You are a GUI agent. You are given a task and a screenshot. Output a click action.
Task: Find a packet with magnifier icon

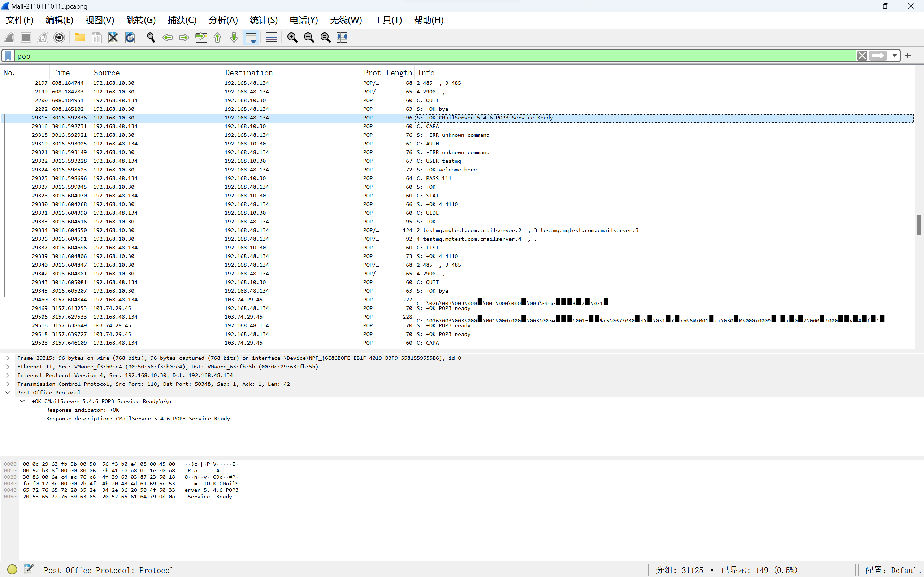coord(151,38)
